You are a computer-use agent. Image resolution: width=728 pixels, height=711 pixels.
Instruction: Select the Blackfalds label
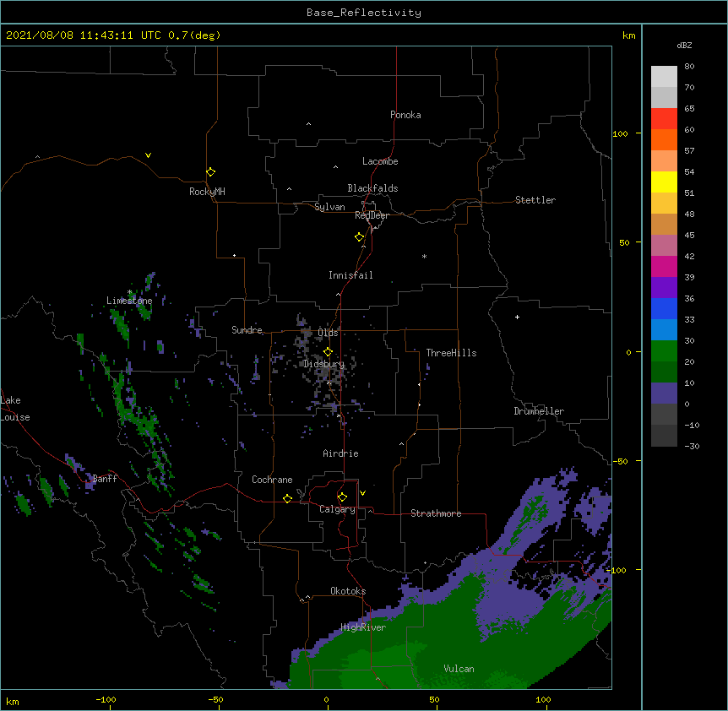pyautogui.click(x=372, y=188)
